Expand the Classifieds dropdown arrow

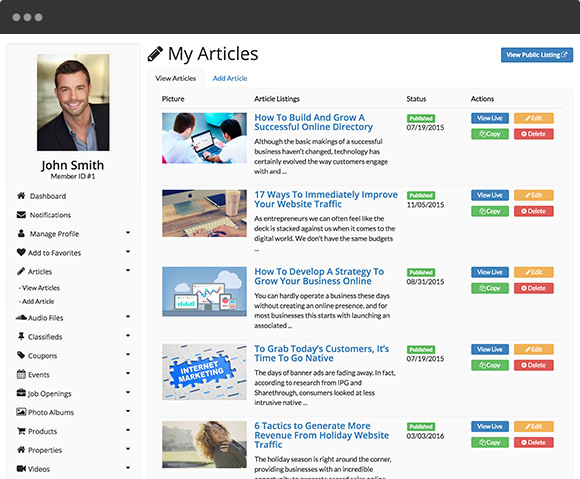coord(128,335)
